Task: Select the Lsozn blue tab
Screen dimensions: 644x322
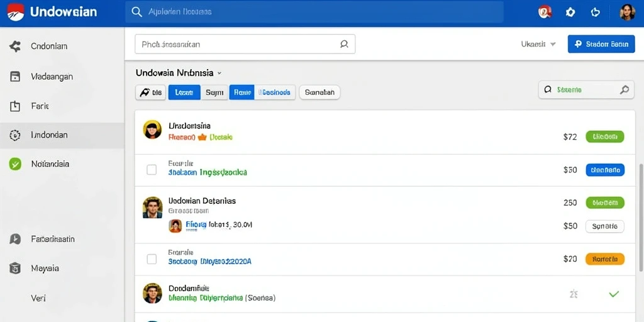Action: point(184,92)
